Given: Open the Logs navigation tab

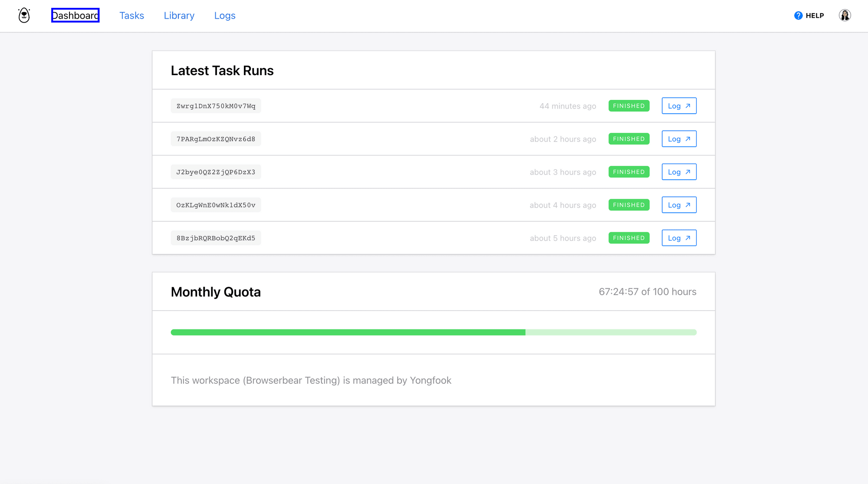Looking at the screenshot, I should point(225,16).
